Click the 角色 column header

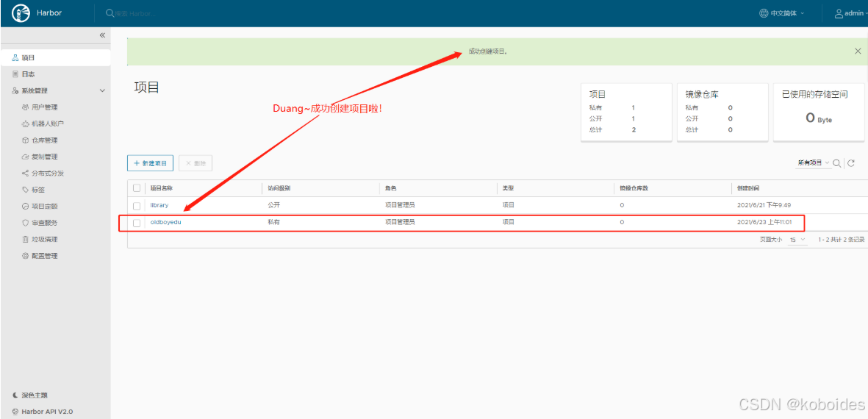391,188
